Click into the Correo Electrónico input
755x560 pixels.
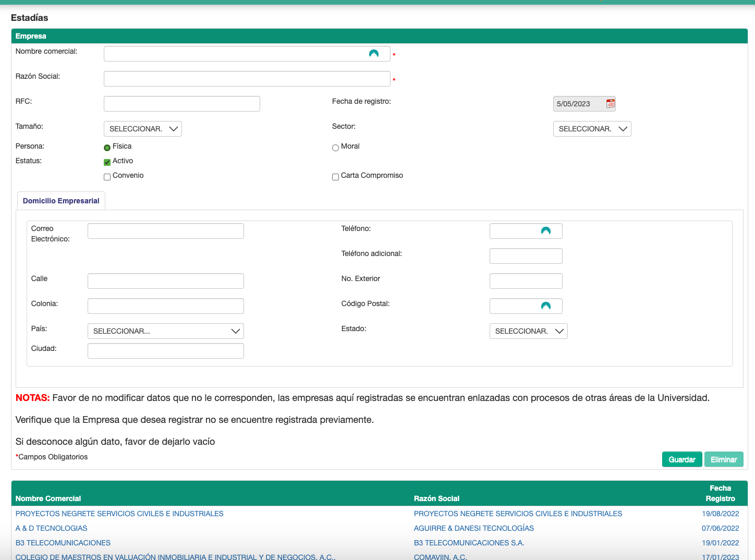point(165,231)
